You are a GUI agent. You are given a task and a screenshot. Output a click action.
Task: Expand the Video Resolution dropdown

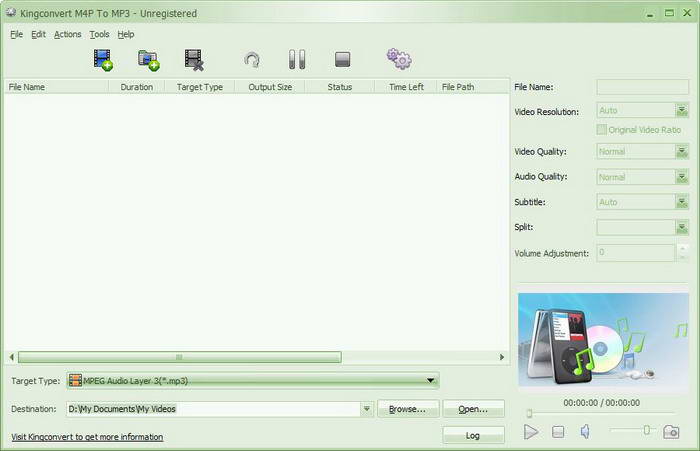pos(681,112)
